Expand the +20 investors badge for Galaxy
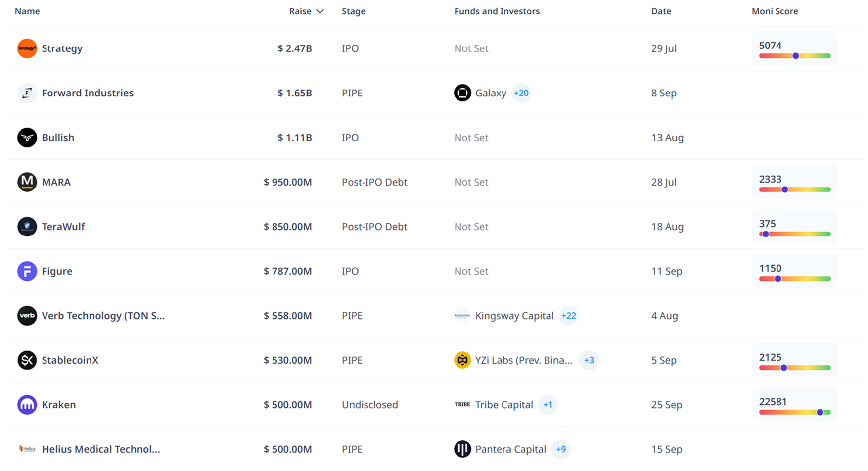The height and width of the screenshot is (471, 868). pos(521,93)
